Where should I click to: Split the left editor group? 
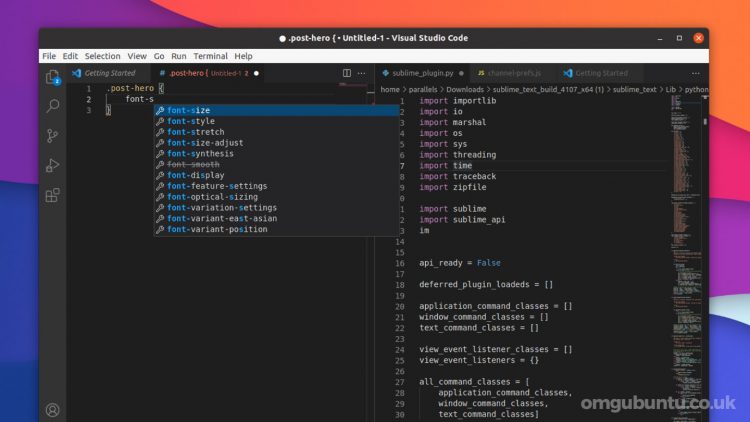pos(347,73)
